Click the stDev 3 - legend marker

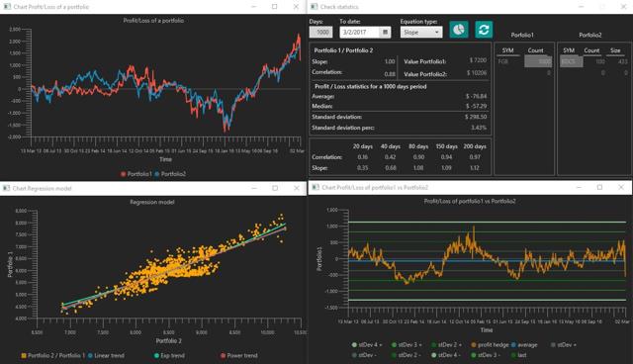tap(474, 355)
